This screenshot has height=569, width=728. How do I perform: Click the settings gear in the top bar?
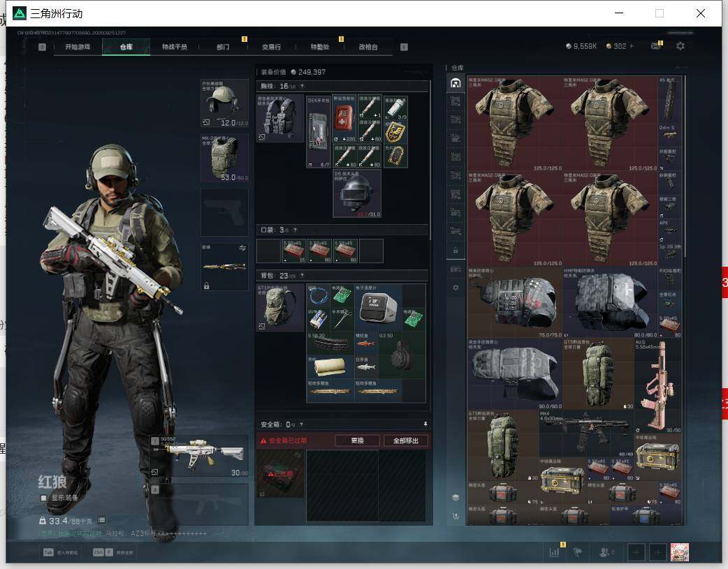tap(680, 46)
